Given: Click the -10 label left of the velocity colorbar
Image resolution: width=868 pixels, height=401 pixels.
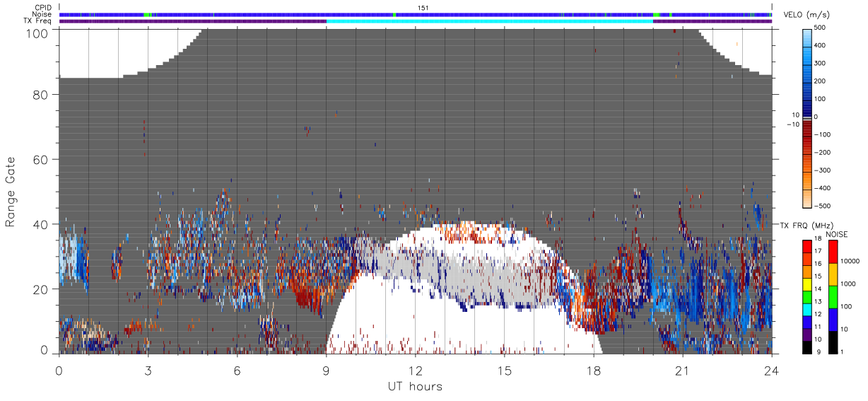Looking at the screenshot, I should click(x=792, y=124).
